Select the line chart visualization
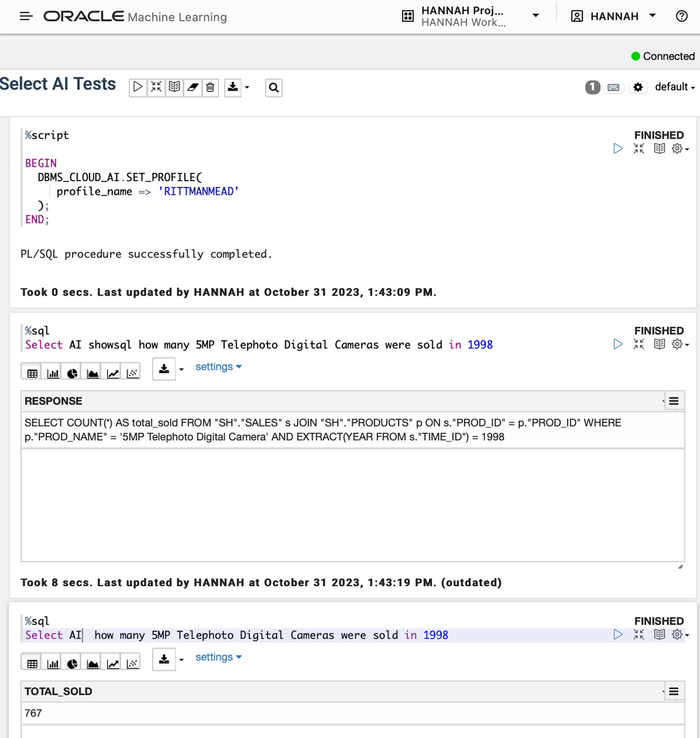 [x=112, y=372]
